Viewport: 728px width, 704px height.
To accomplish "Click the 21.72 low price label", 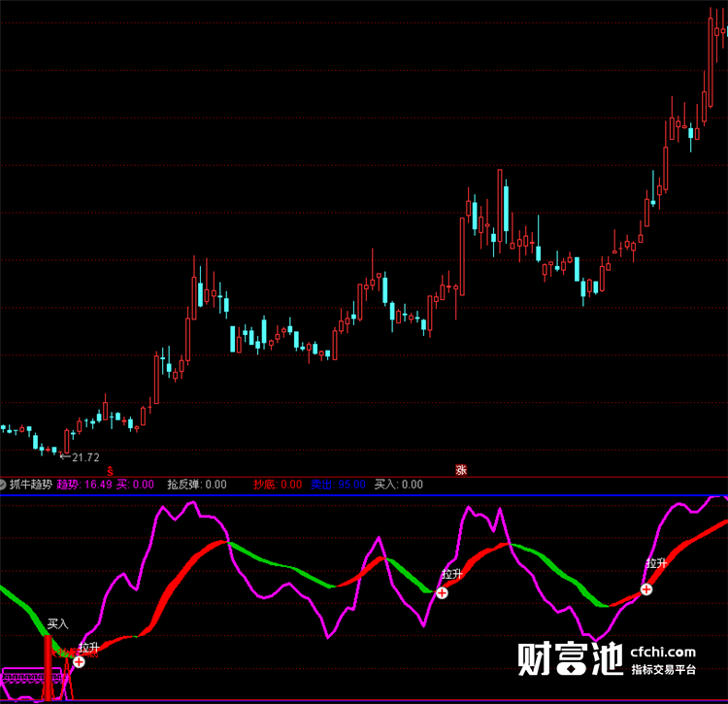I will point(85,457).
